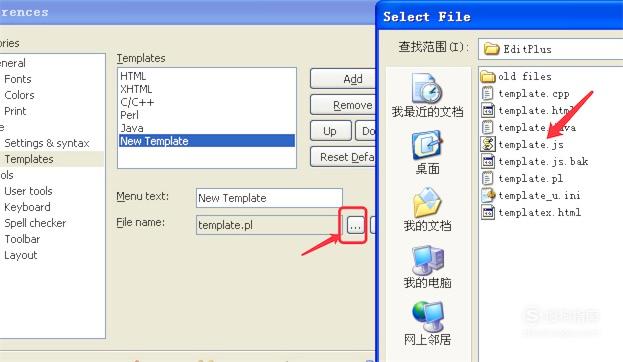This screenshot has width=623, height=362.
Task: Open the Colors category
Action: pos(19,95)
